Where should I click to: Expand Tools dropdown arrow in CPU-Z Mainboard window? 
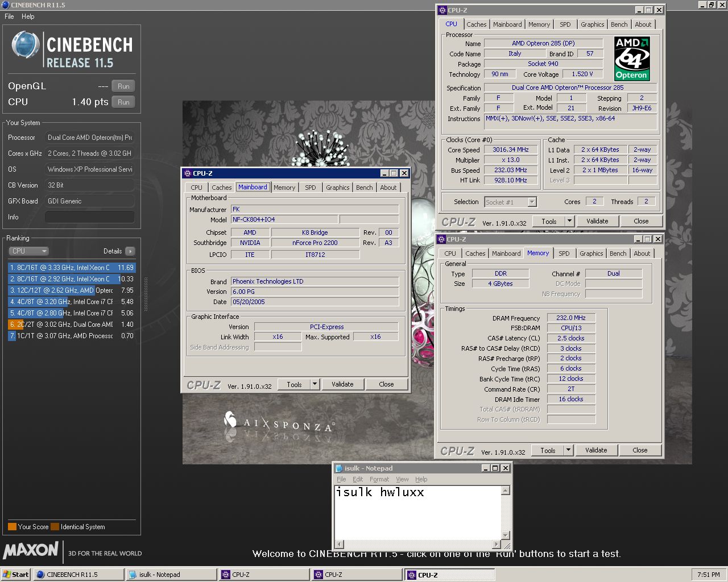315,384
